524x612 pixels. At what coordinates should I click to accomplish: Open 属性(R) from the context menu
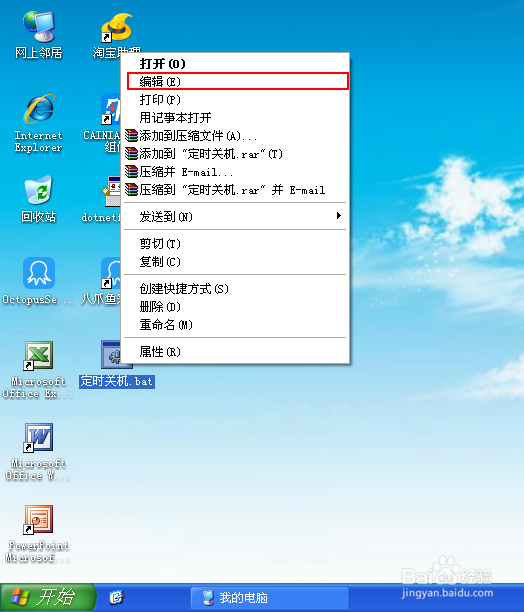[235, 352]
